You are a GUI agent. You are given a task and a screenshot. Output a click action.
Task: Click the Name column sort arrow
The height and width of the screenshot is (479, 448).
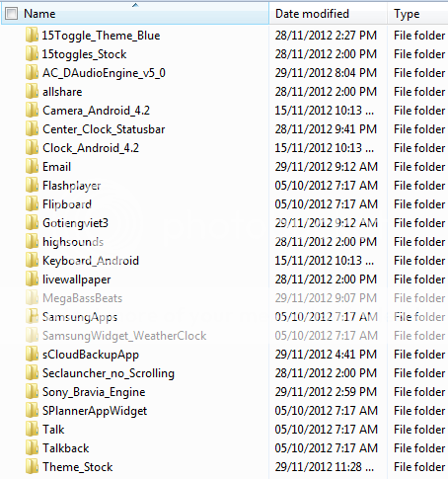[135, 5]
